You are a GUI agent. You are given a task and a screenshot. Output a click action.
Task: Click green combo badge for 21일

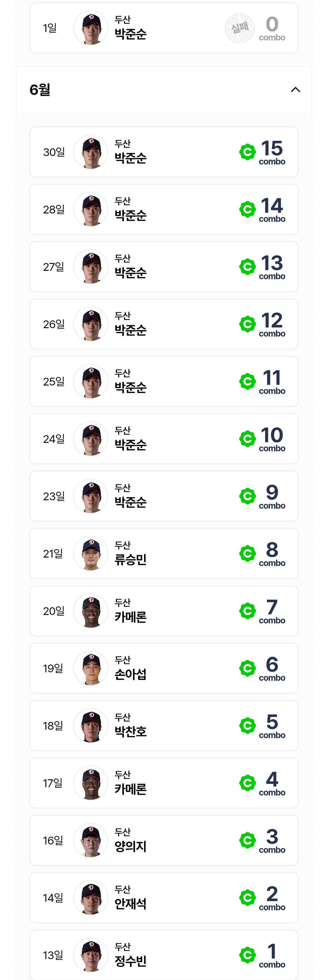pyautogui.click(x=247, y=554)
